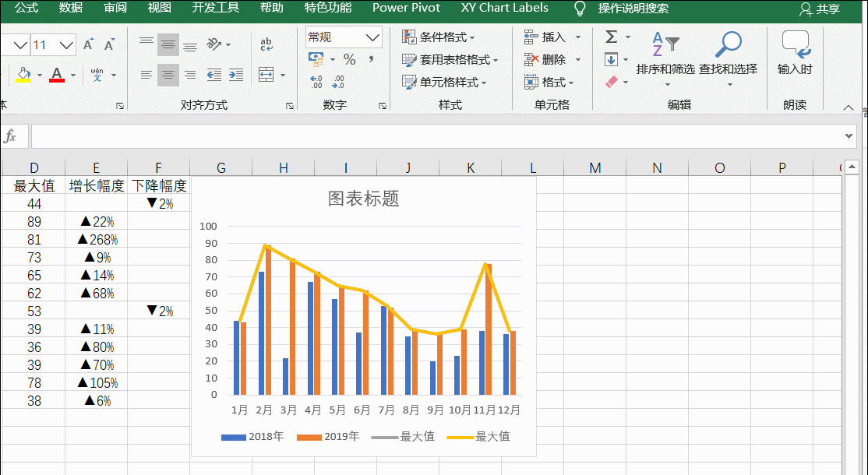Screen dimensions: 868x475
Task: Click the Merge and Center icon
Action: 266,75
